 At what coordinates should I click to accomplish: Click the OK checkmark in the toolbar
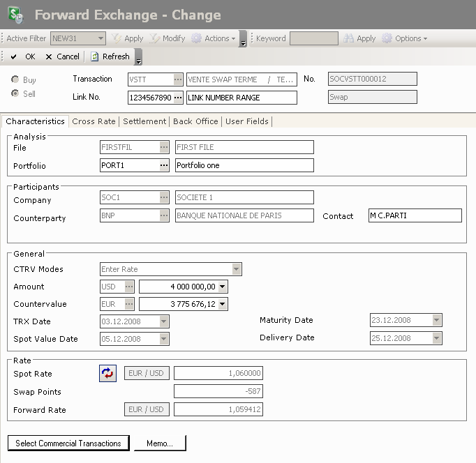(14, 56)
